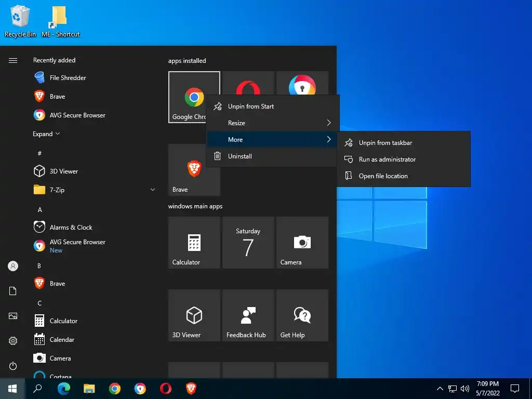Open the Recycle Bin desktop icon
The width and height of the screenshot is (532, 399).
[20, 21]
